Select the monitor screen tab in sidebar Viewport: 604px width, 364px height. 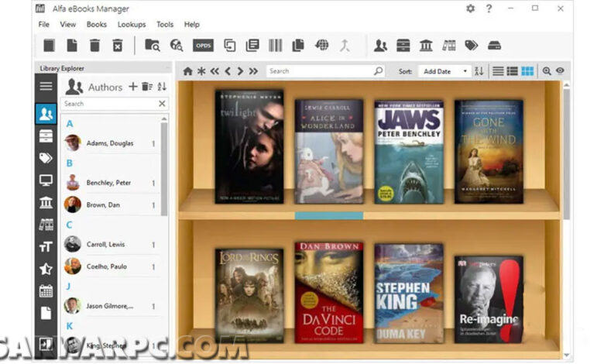[46, 180]
